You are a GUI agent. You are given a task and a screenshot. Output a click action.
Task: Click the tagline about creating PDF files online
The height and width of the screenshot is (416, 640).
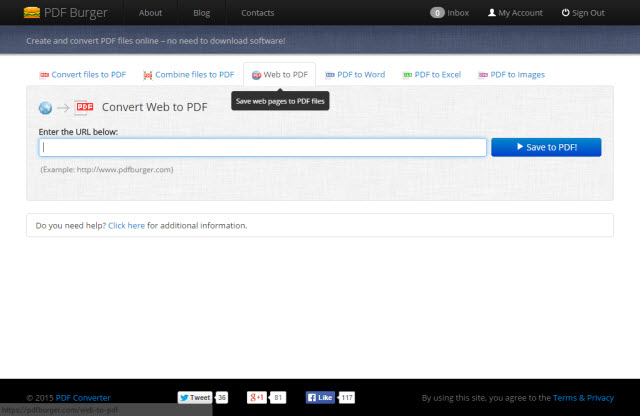point(156,41)
